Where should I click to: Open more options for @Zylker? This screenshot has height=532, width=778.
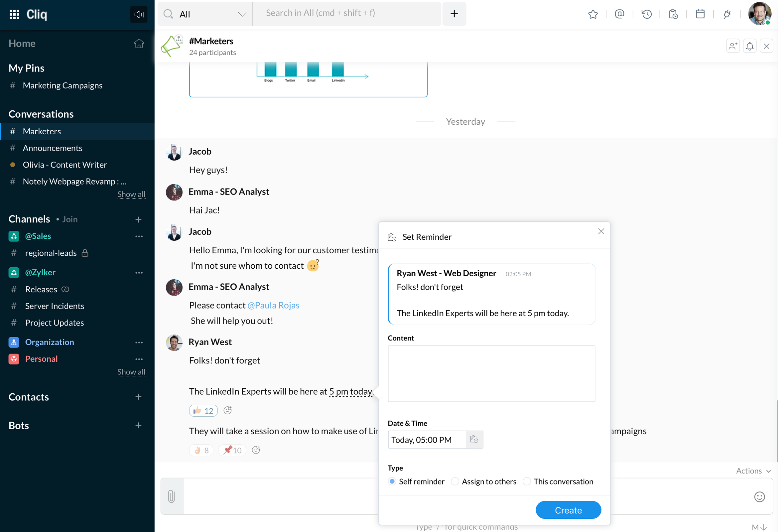[x=139, y=273]
